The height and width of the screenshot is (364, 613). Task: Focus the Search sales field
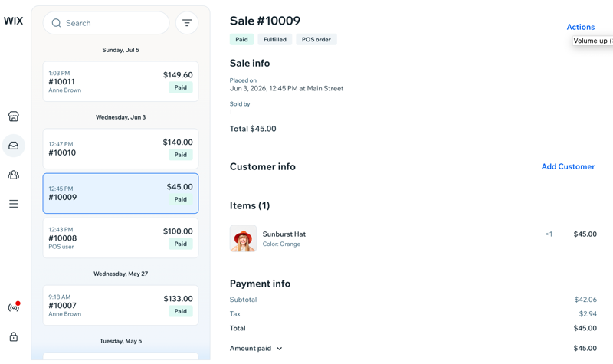[x=106, y=23]
